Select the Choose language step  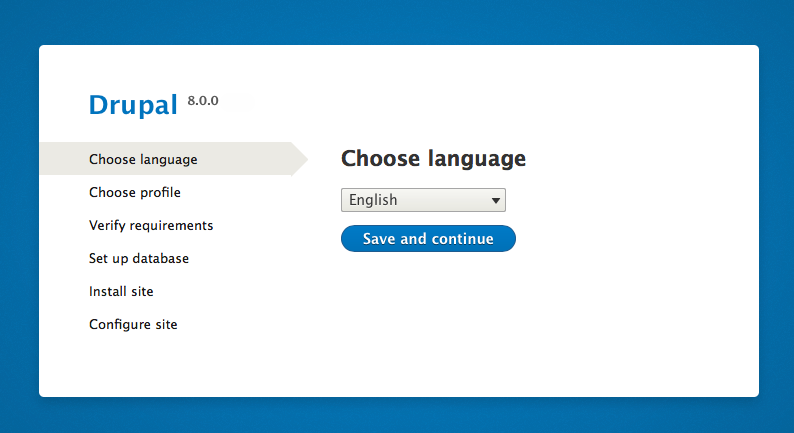tap(143, 159)
